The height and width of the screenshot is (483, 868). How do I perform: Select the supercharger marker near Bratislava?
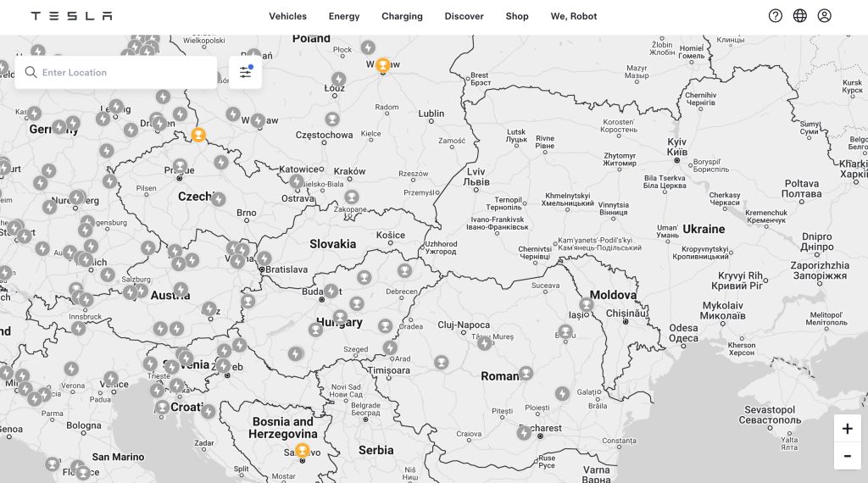point(264,258)
